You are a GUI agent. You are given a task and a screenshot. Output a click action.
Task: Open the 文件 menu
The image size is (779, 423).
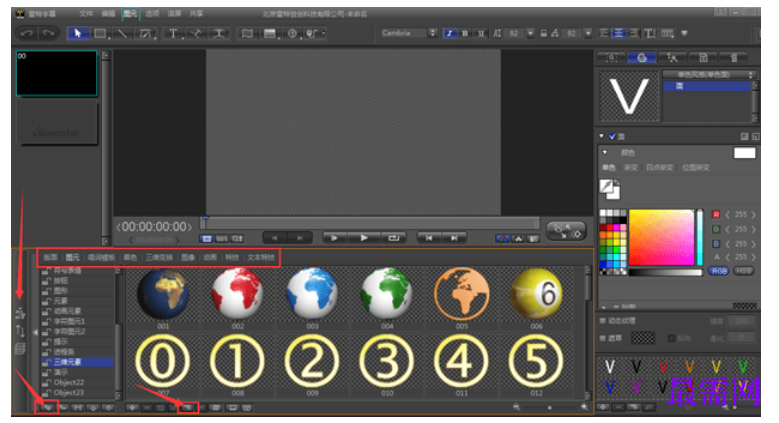pyautogui.click(x=86, y=13)
